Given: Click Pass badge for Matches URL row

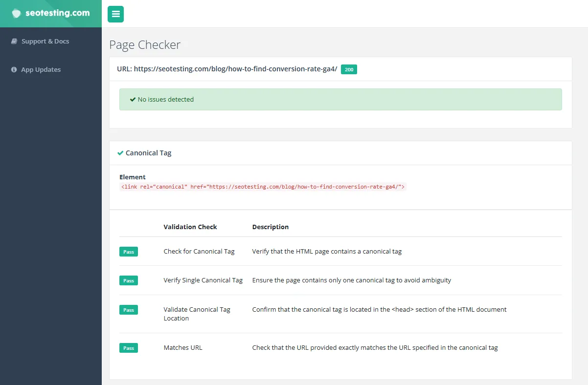Looking at the screenshot, I should coord(129,348).
